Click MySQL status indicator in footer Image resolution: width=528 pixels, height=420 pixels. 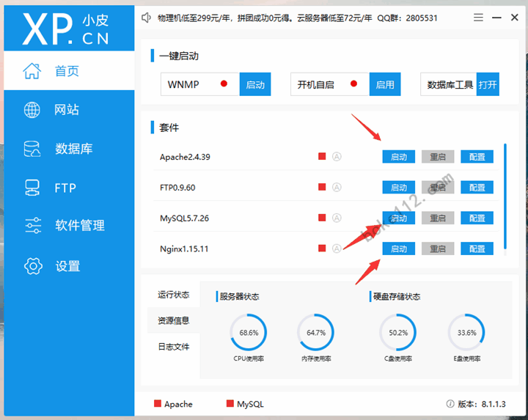tap(245, 404)
